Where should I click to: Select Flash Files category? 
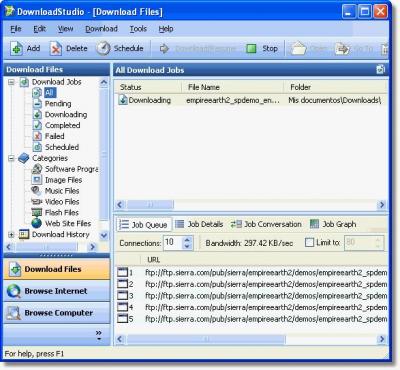pyautogui.click(x=62, y=212)
